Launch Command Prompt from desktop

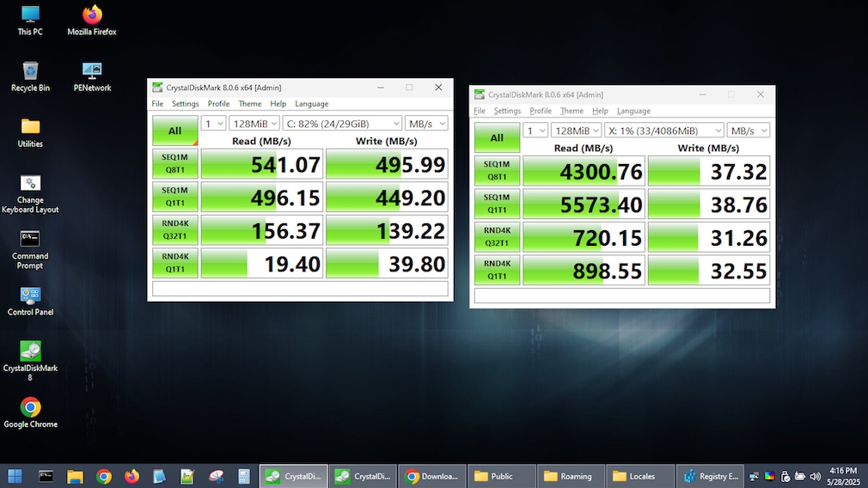(x=30, y=250)
